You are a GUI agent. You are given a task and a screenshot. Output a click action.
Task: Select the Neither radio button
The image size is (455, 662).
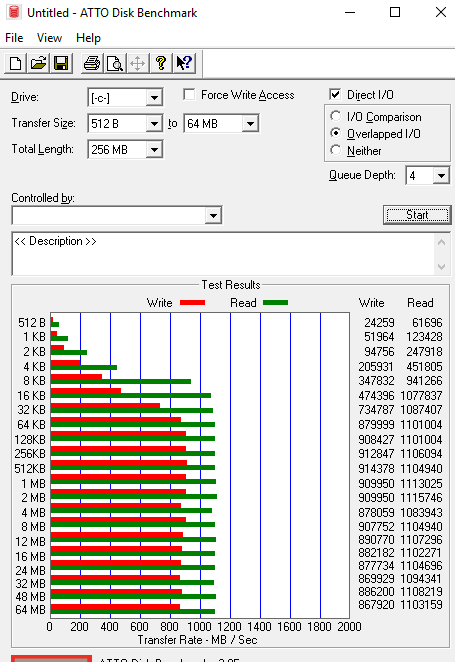click(336, 150)
